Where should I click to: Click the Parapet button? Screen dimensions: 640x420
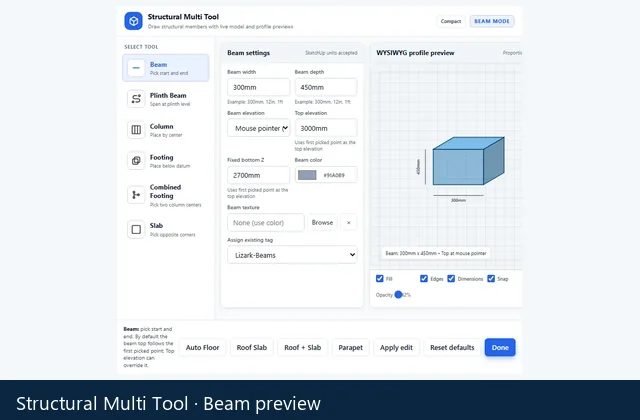(350, 347)
